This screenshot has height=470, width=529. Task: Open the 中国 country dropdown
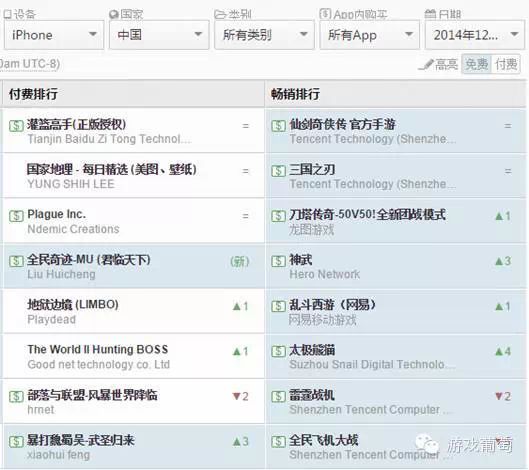159,35
